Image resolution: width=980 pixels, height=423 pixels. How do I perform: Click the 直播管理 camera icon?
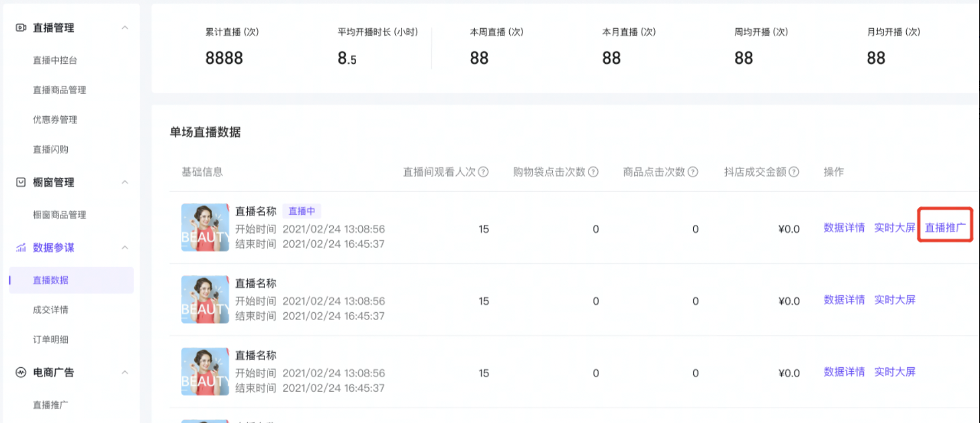pyautogui.click(x=21, y=28)
